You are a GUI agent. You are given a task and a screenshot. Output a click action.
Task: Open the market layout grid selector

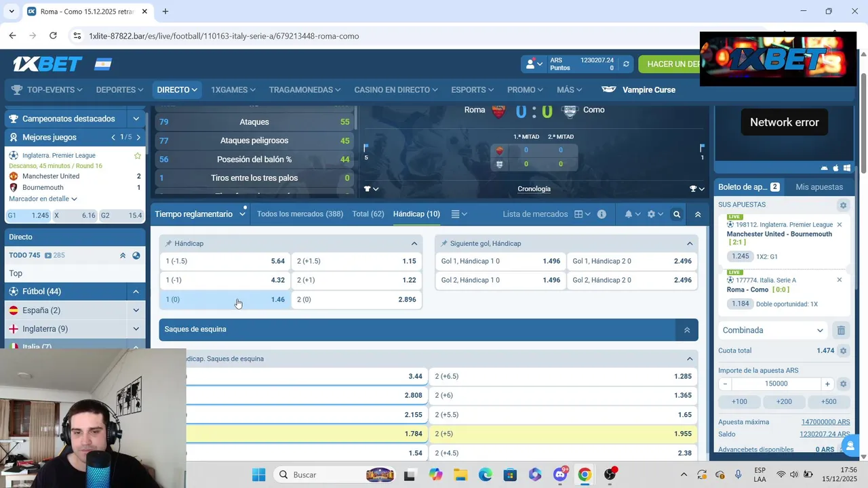[582, 214]
